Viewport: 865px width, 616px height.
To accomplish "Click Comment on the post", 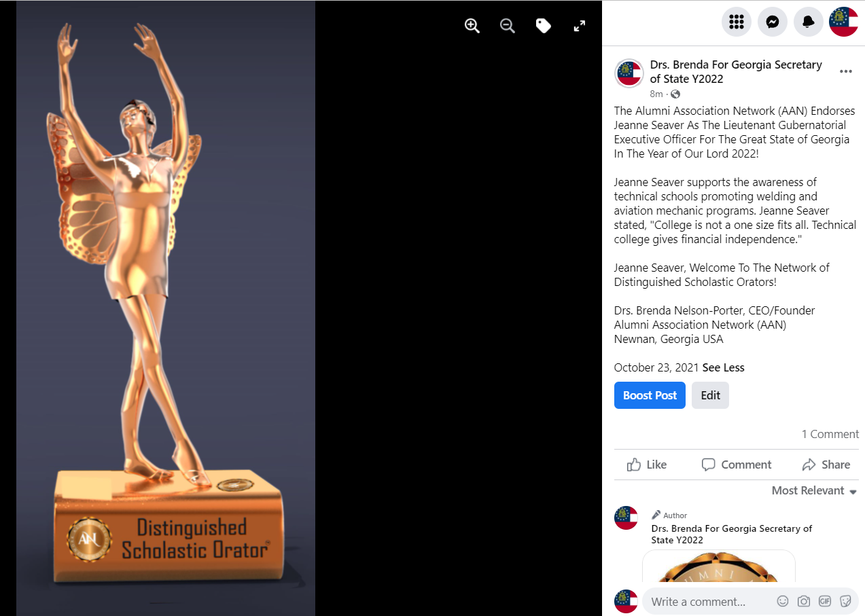I will [737, 465].
